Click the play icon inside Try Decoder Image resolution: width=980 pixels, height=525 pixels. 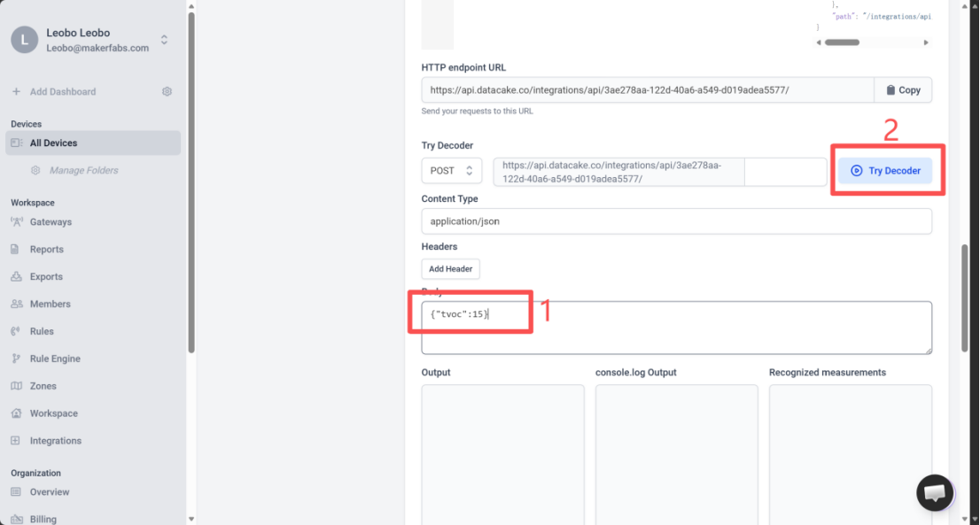pos(856,170)
